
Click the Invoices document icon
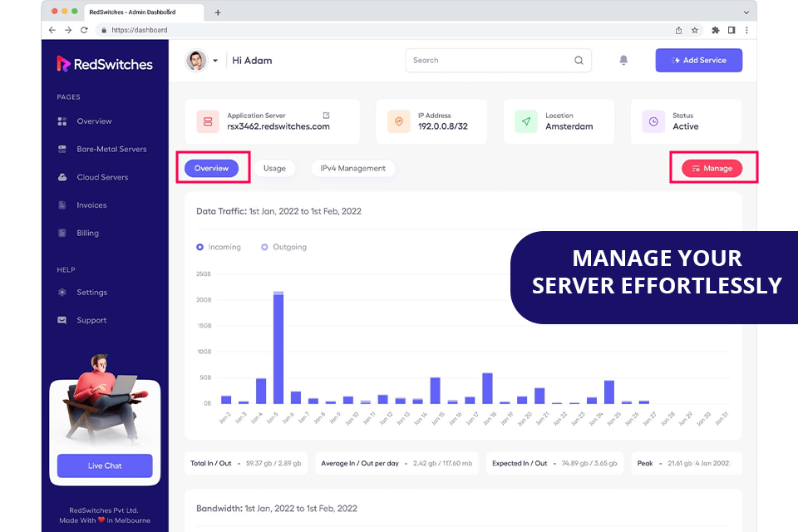[x=62, y=205]
